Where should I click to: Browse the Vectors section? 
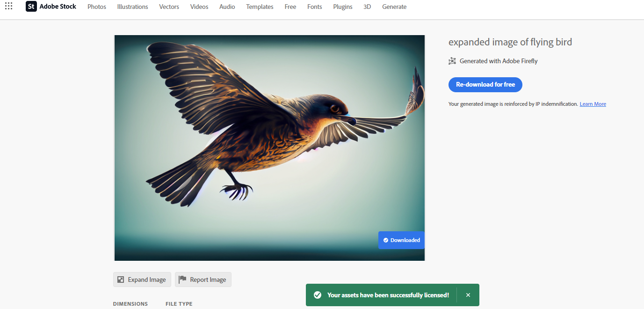pos(169,7)
